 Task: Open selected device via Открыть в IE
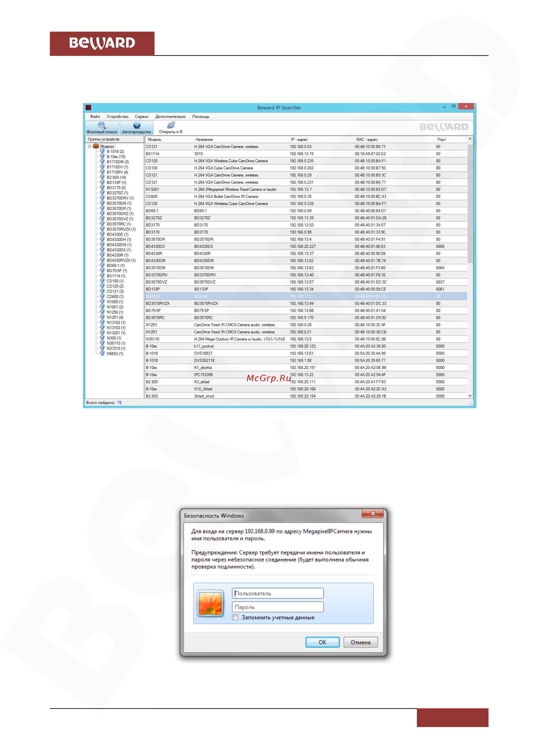[171, 127]
